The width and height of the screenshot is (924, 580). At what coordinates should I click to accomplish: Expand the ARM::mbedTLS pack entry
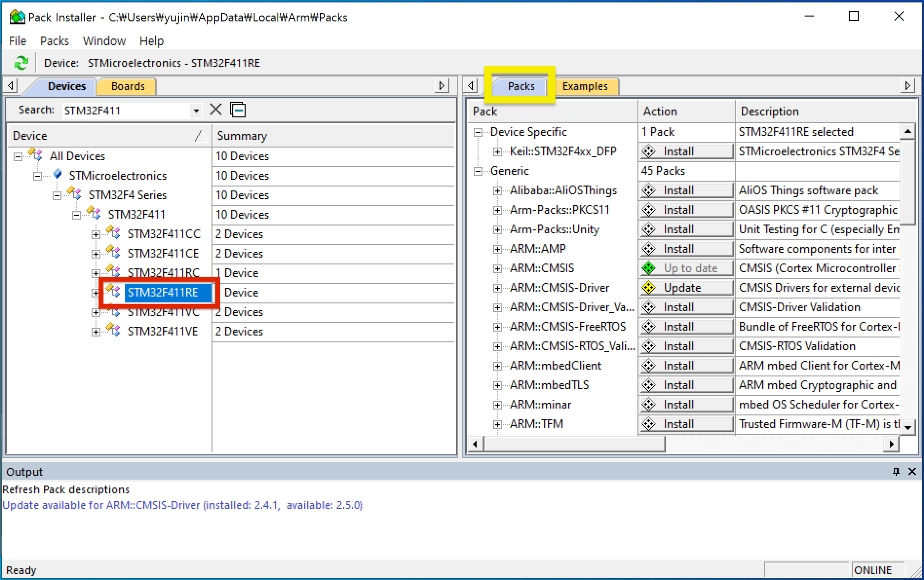[497, 386]
